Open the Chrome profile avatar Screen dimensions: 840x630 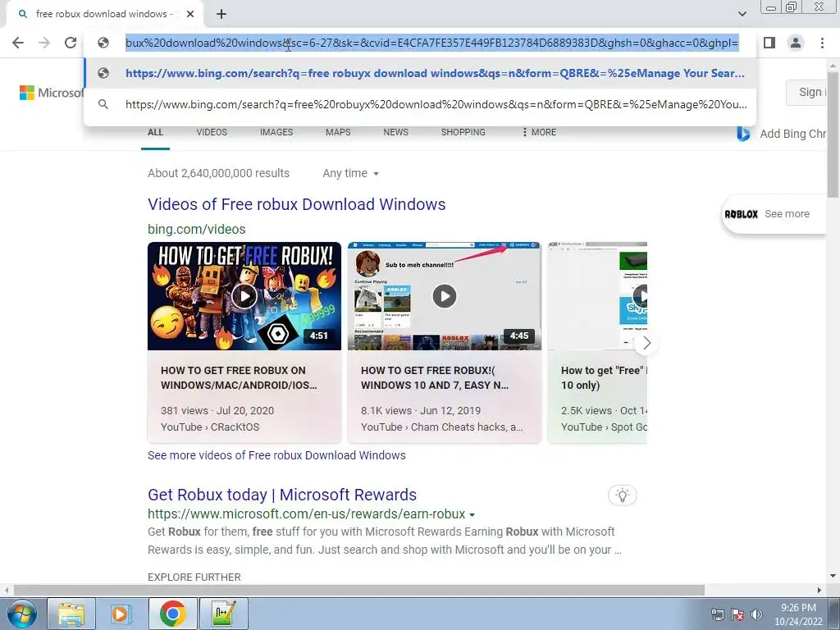pyautogui.click(x=796, y=43)
